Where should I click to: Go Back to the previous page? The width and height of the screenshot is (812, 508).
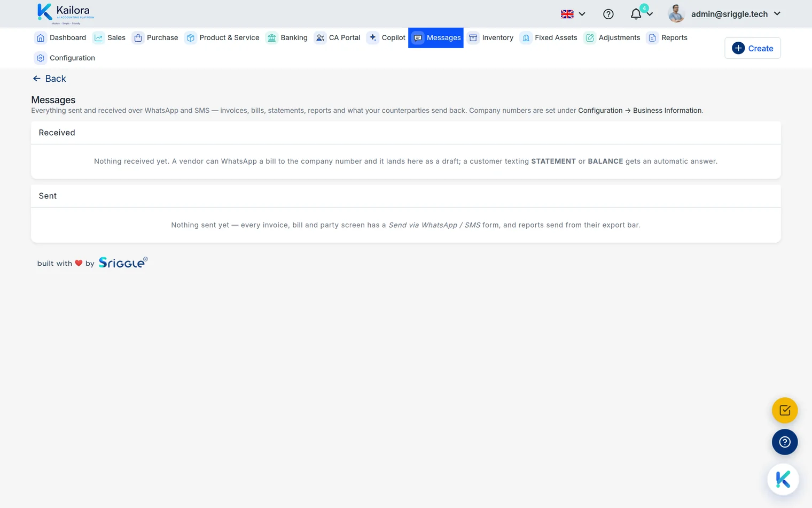point(49,79)
